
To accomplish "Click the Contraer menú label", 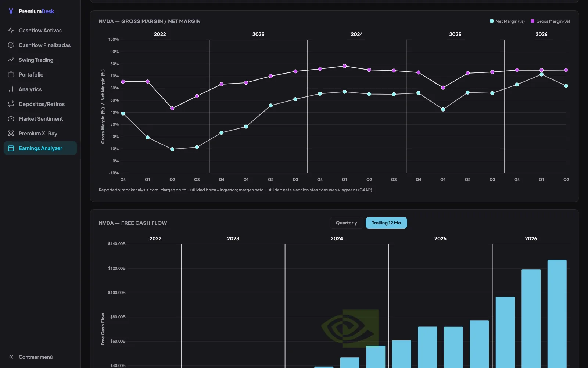I will click(36, 357).
